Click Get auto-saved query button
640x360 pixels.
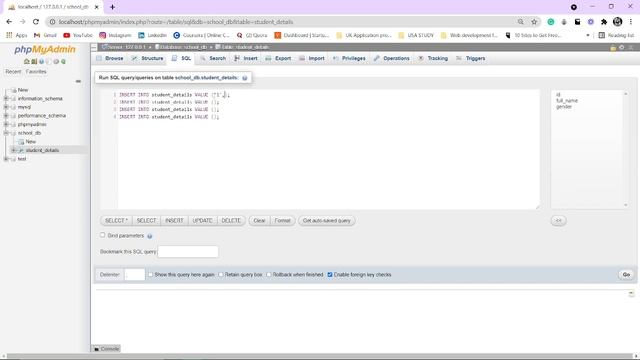[x=327, y=220]
